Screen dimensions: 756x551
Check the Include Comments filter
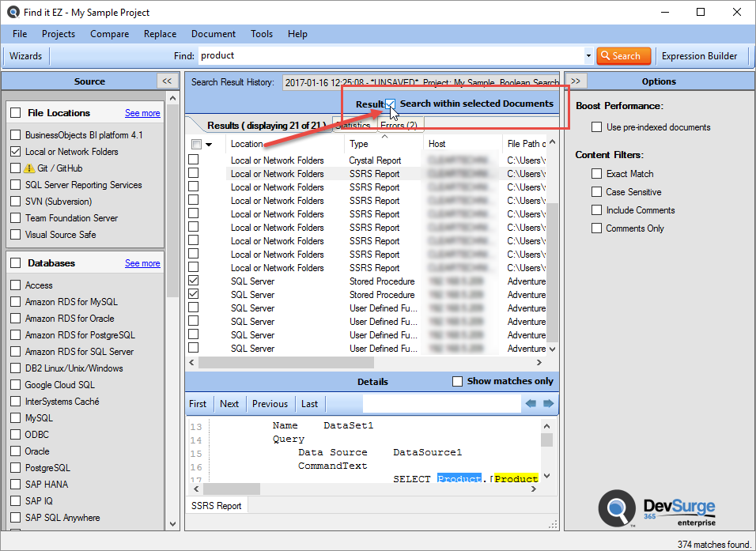(597, 210)
